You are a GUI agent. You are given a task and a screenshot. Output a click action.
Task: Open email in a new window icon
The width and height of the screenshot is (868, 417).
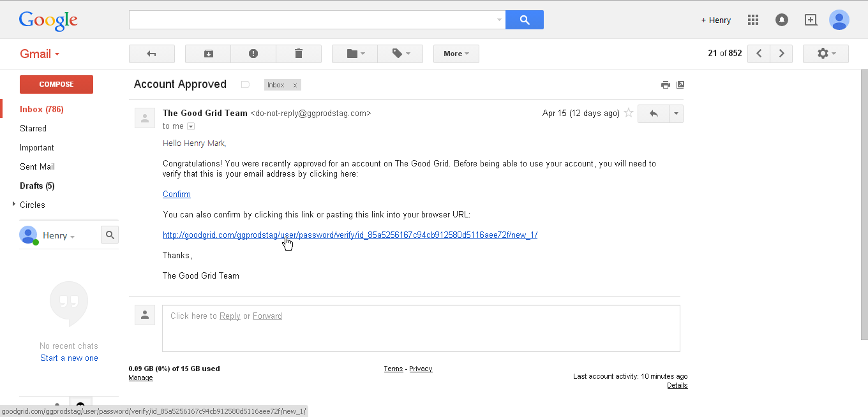coord(680,85)
